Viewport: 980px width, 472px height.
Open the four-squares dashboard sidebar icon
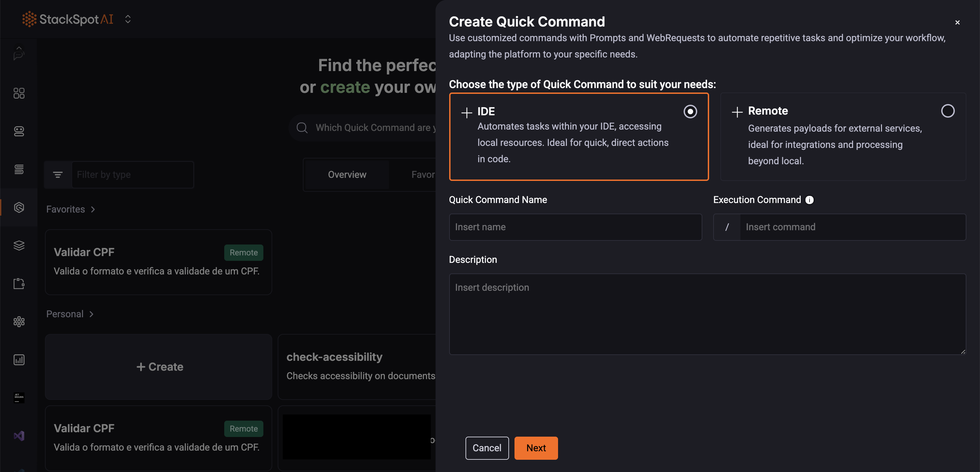19,93
